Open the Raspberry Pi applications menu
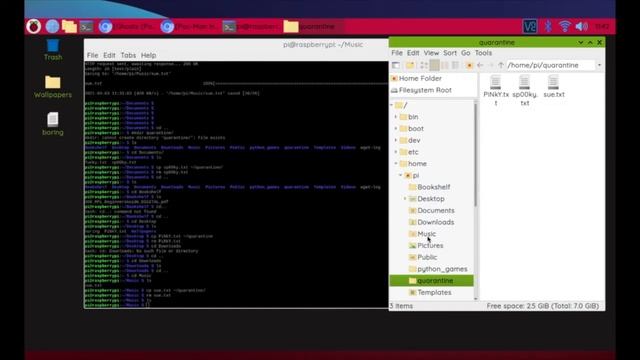Image resolution: width=640 pixels, height=360 pixels. (34, 27)
